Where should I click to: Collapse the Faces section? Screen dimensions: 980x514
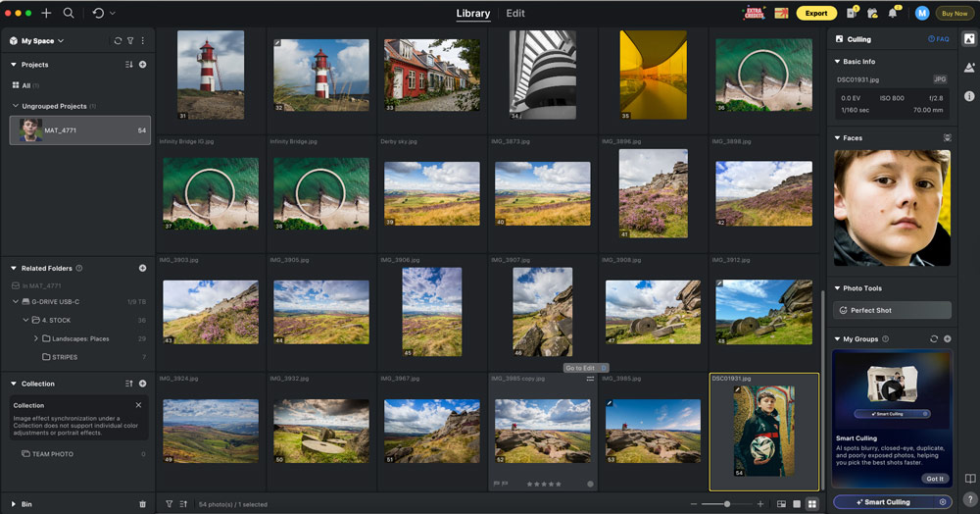(837, 137)
